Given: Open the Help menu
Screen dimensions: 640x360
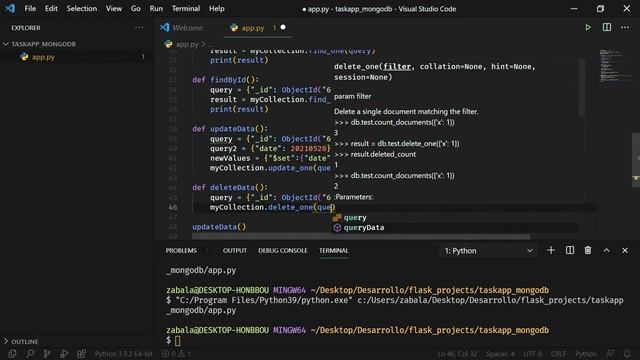Looking at the screenshot, I should 216,8.
